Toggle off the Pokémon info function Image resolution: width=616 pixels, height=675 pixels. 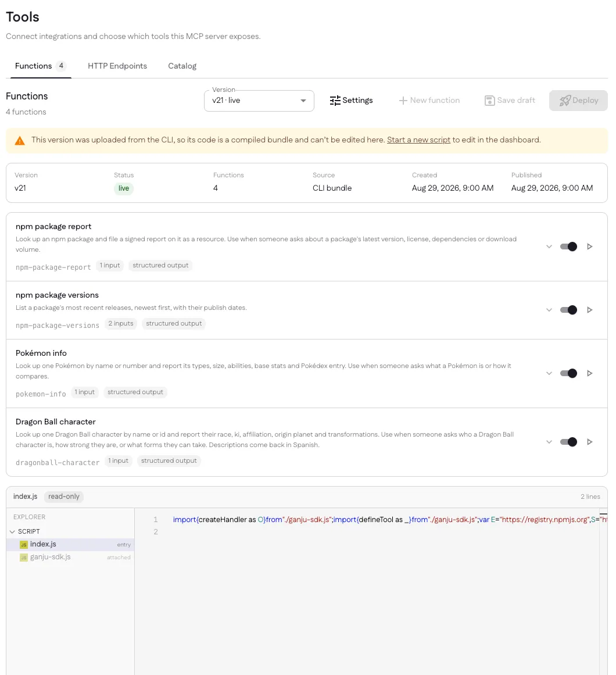(568, 373)
